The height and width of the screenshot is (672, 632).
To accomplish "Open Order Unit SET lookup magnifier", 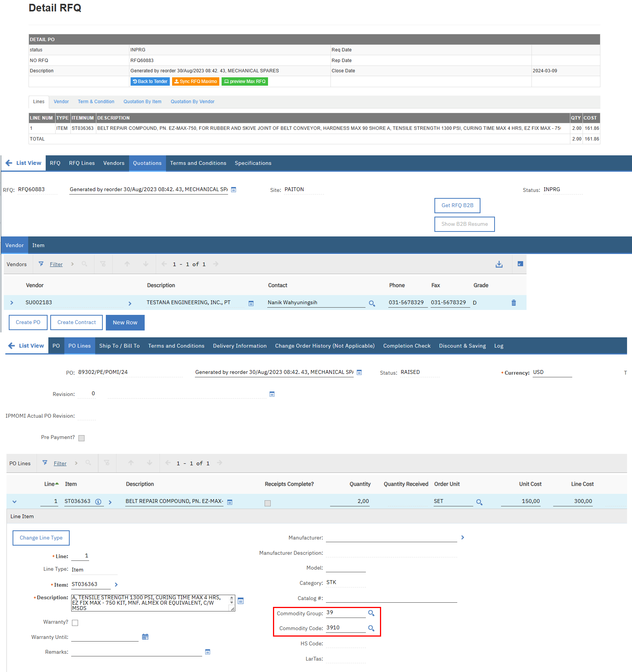I will tap(479, 502).
